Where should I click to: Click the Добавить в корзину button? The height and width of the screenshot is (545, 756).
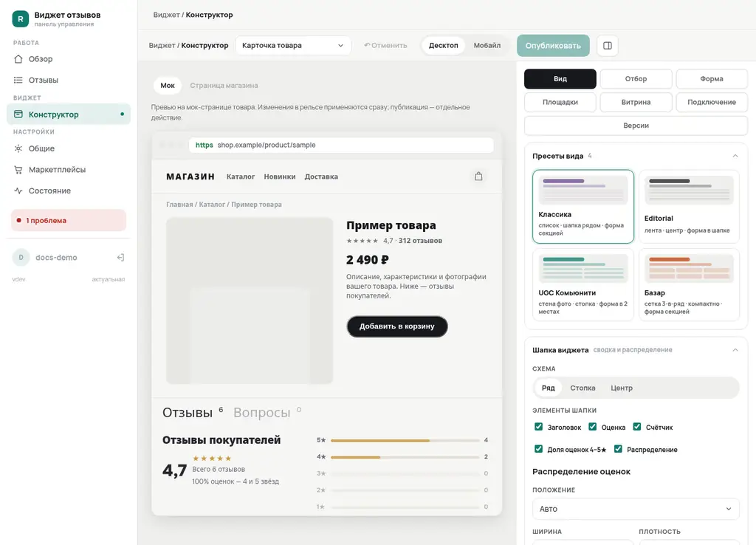tap(396, 326)
